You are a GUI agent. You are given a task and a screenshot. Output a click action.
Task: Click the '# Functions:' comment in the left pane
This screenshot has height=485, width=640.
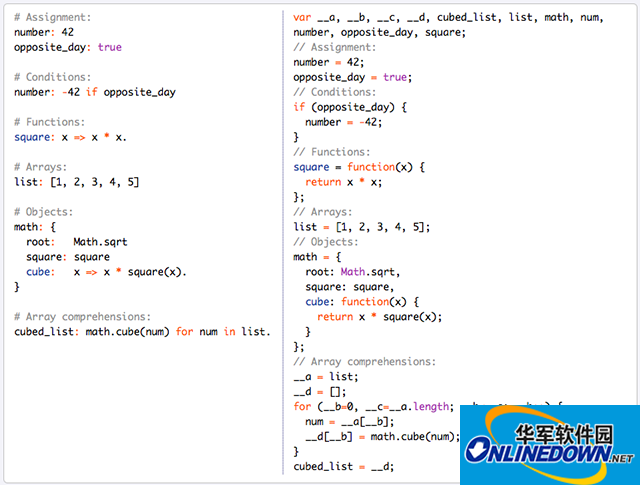point(49,122)
